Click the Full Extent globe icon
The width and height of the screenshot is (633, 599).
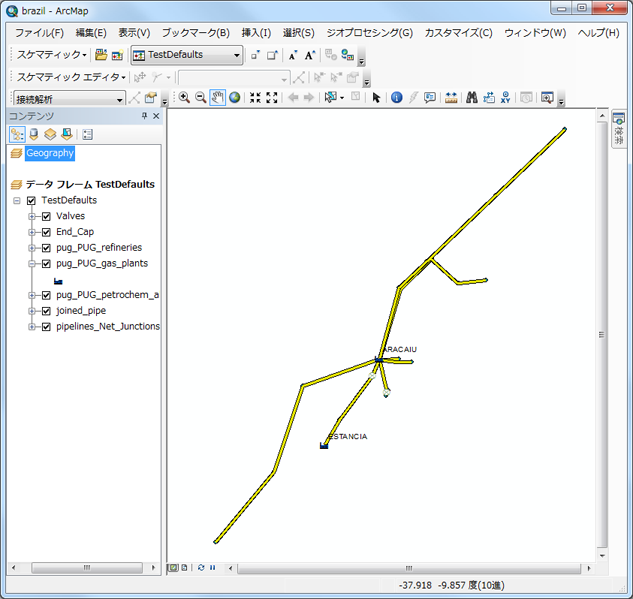pos(234,98)
